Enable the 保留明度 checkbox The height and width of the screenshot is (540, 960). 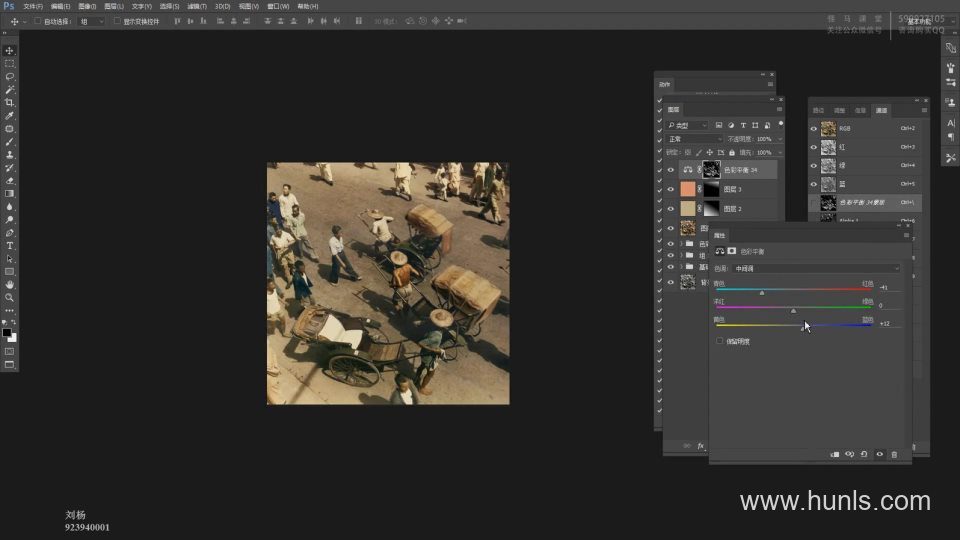click(x=720, y=341)
